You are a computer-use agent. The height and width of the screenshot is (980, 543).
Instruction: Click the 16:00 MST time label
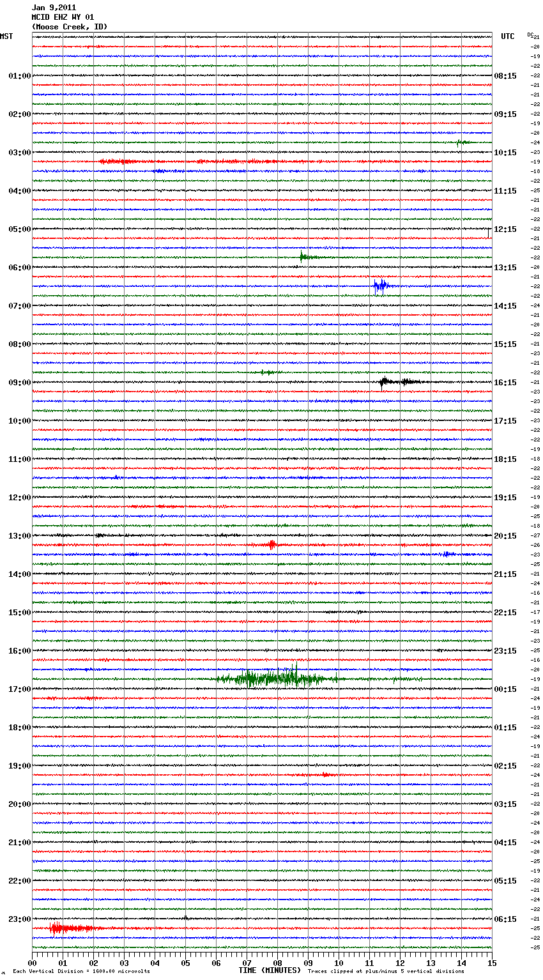20,651
